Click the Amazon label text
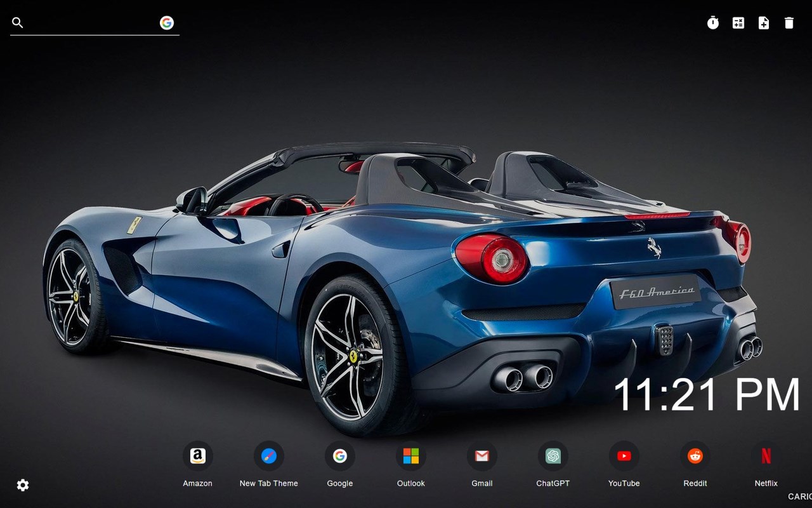812x508 pixels. pyautogui.click(x=198, y=483)
